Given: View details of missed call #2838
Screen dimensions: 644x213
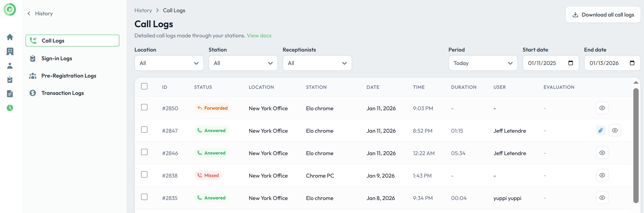Looking at the screenshot, I should (x=602, y=175).
